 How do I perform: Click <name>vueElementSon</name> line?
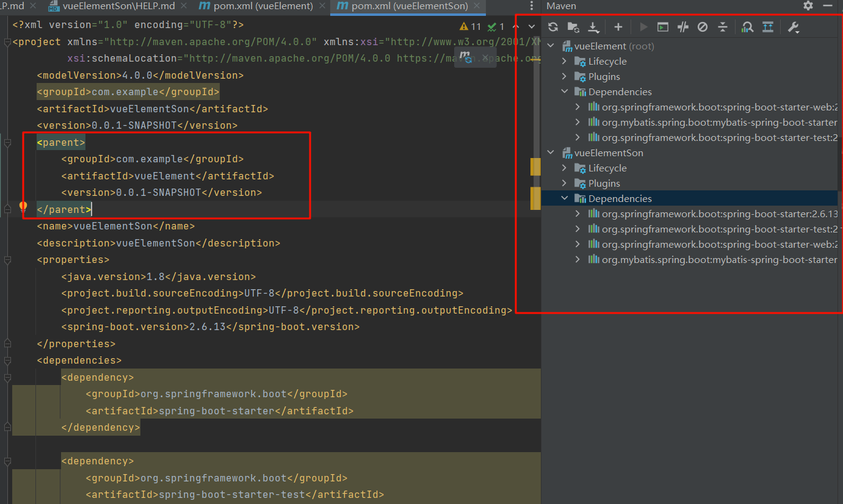pos(116,226)
